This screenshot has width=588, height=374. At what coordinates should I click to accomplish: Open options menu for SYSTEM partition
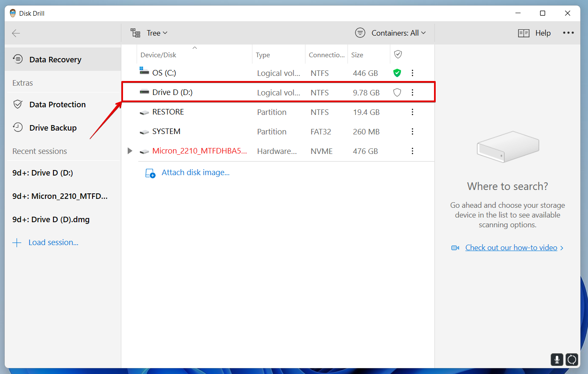412,131
